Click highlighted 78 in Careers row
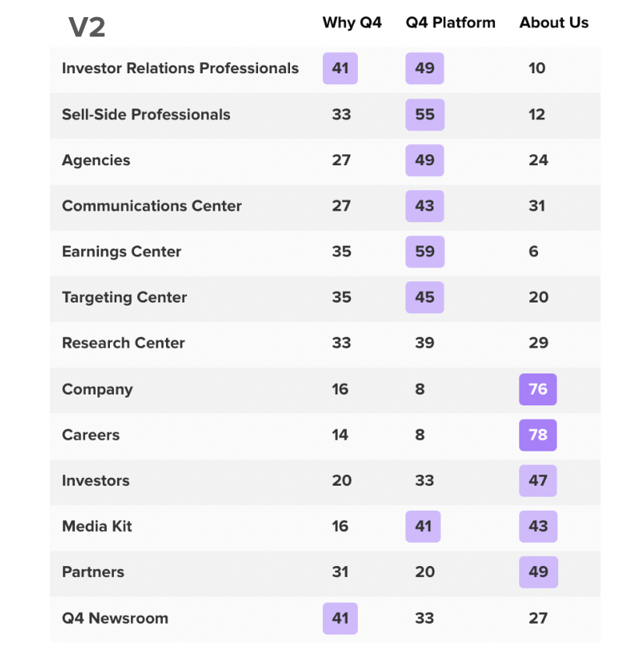This screenshot has width=644, height=658. 538,435
